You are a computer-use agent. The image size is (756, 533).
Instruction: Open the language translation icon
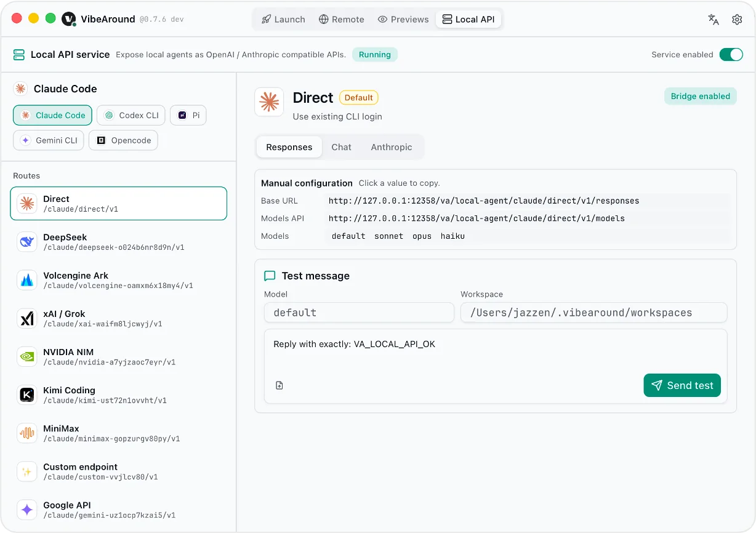(x=714, y=19)
